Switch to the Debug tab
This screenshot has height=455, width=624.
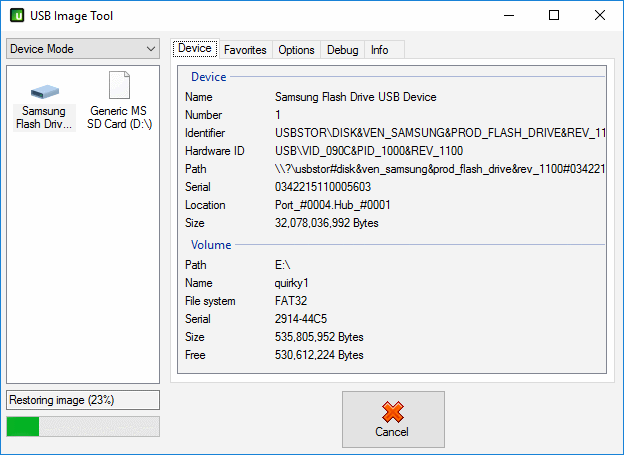[342, 50]
